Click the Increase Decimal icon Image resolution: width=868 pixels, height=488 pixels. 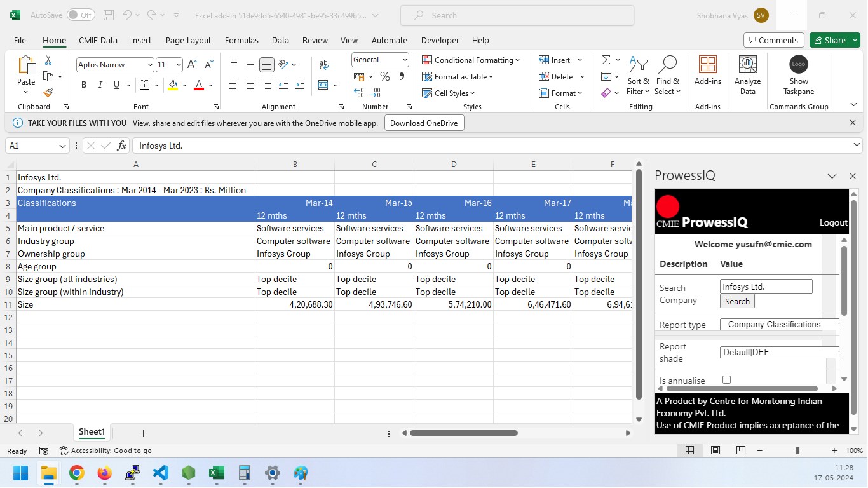pyautogui.click(x=359, y=93)
